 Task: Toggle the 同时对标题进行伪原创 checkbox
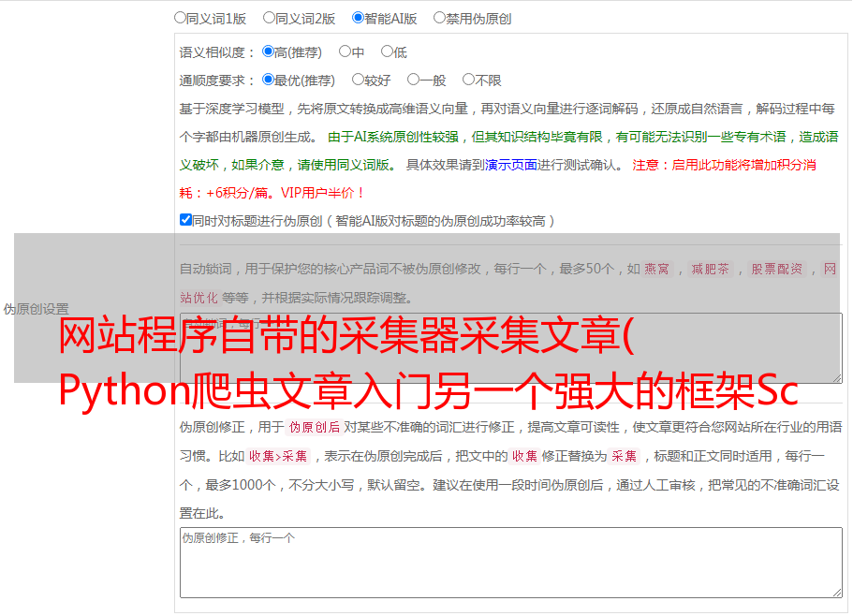(185, 220)
